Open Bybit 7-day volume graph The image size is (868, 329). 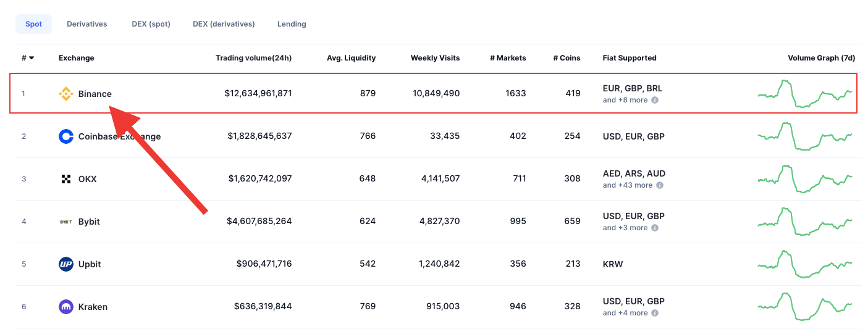tap(806, 222)
